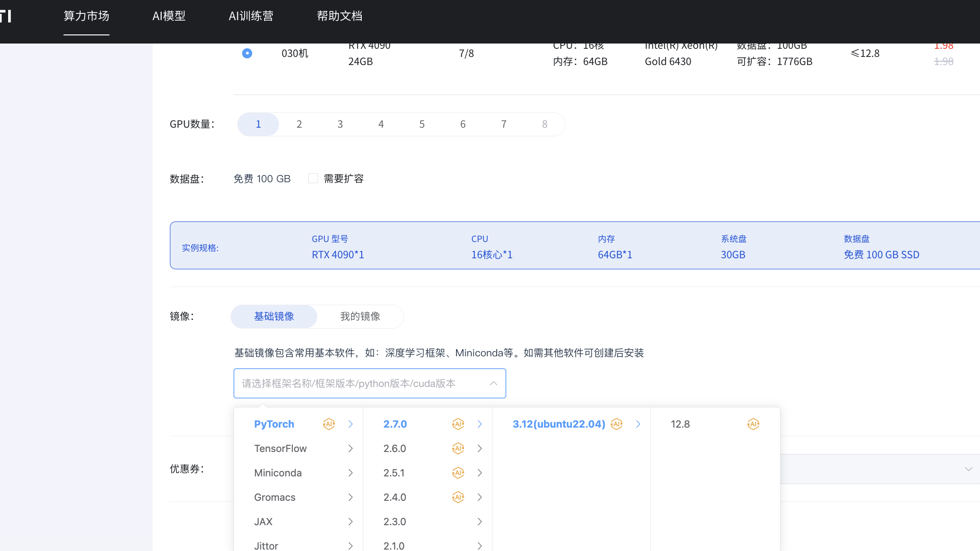Set GPU count to 2
This screenshot has height=551, width=980.
click(x=299, y=124)
